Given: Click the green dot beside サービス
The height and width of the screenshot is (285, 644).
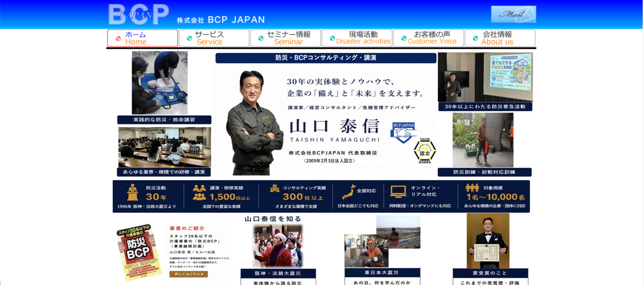Looking at the screenshot, I should coord(189,38).
